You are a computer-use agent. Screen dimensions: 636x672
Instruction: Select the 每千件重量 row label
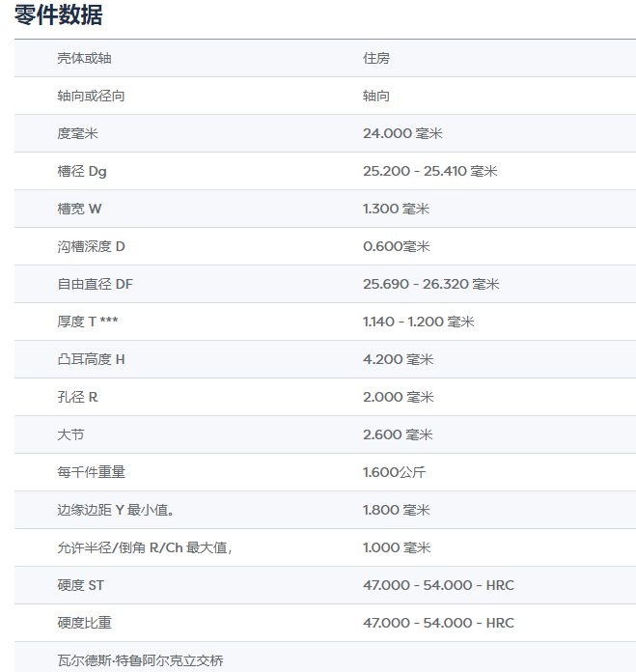(x=91, y=472)
